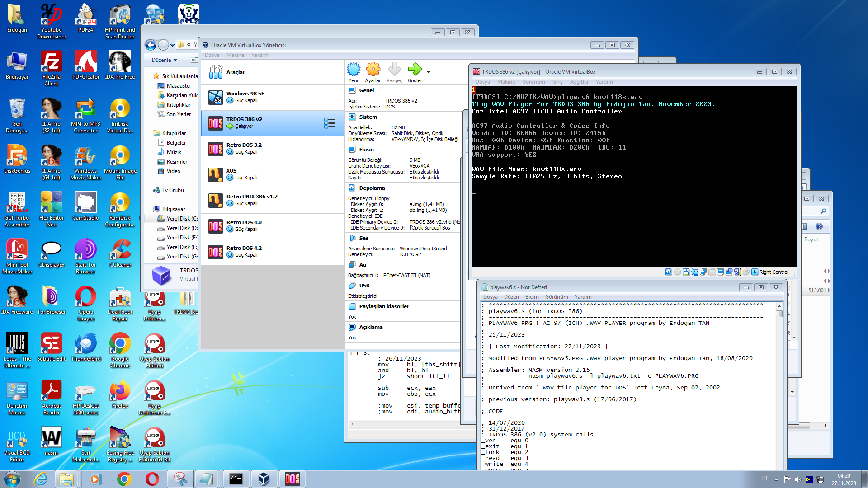Click the audio indicator in VM status bar

(x=694, y=272)
